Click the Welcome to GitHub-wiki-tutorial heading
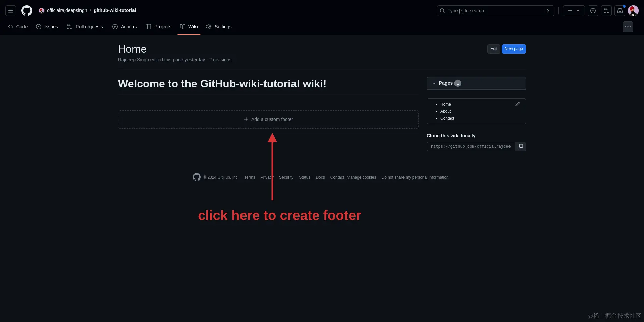 coord(222,84)
